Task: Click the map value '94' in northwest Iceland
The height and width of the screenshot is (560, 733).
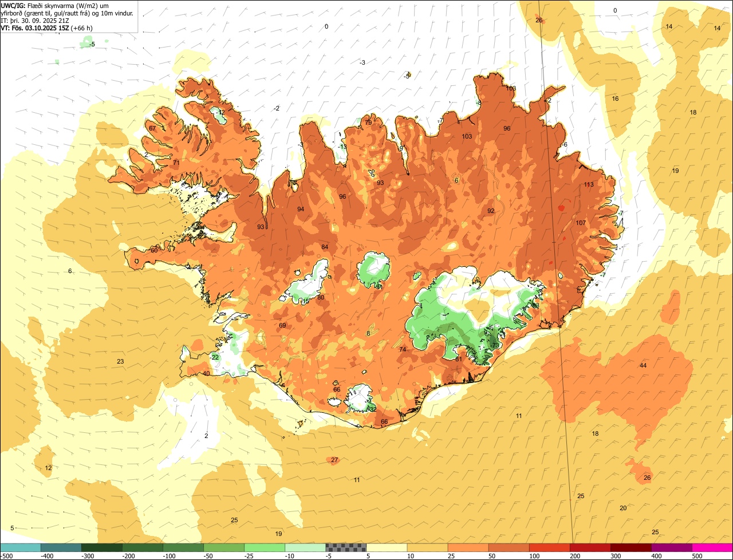Action: coord(301,209)
